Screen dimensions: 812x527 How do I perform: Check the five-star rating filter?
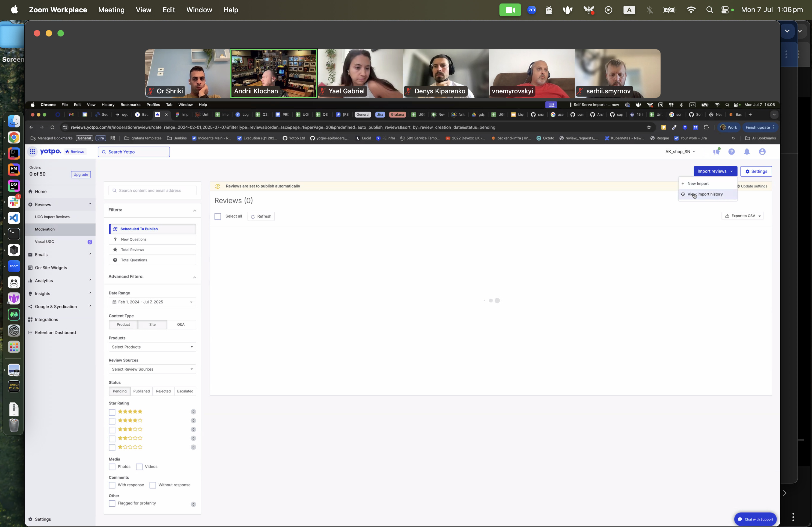tap(112, 412)
